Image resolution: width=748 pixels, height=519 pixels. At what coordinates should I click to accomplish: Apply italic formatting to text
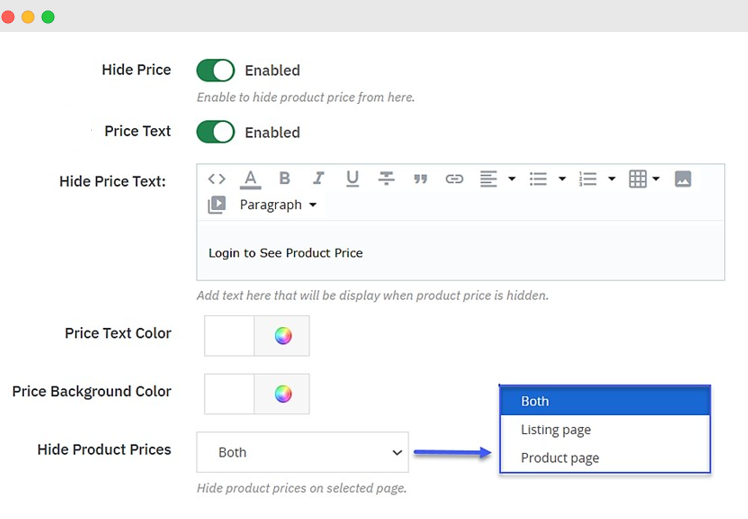[x=318, y=179]
